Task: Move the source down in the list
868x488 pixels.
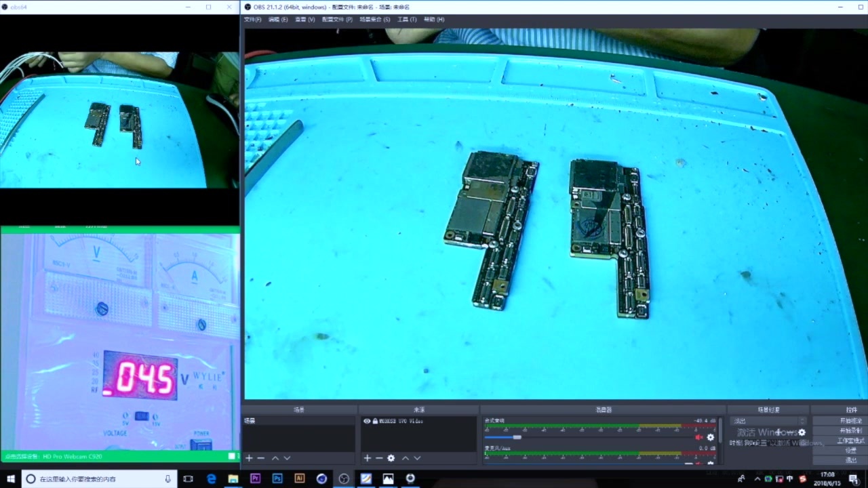Action: click(417, 458)
